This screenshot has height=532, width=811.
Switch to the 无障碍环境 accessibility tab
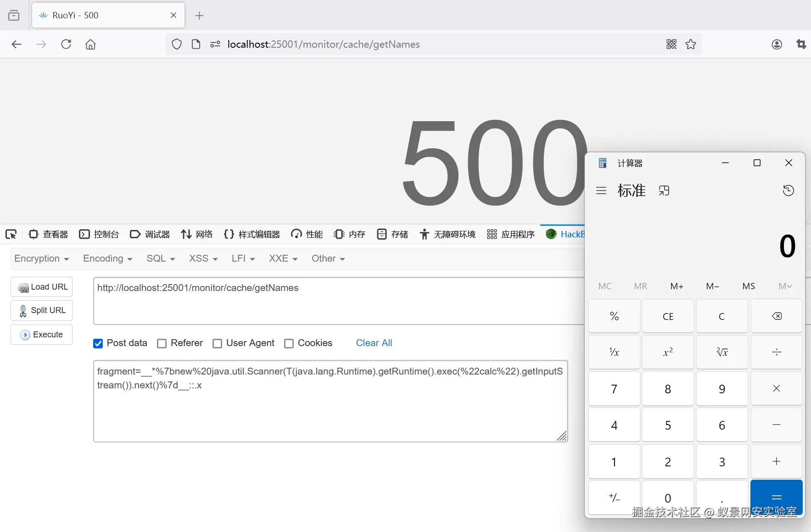(x=447, y=235)
